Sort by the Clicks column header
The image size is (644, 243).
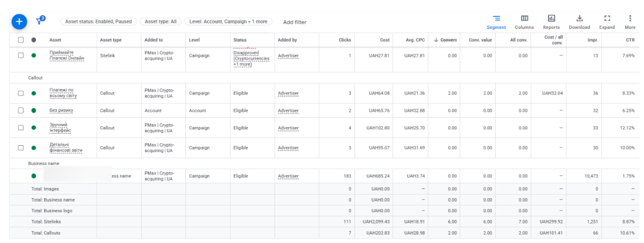point(344,40)
